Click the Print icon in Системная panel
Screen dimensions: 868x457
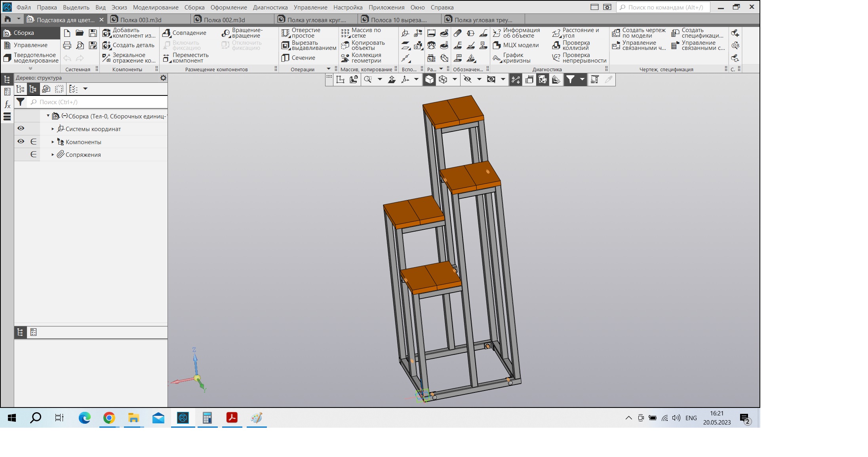67,46
